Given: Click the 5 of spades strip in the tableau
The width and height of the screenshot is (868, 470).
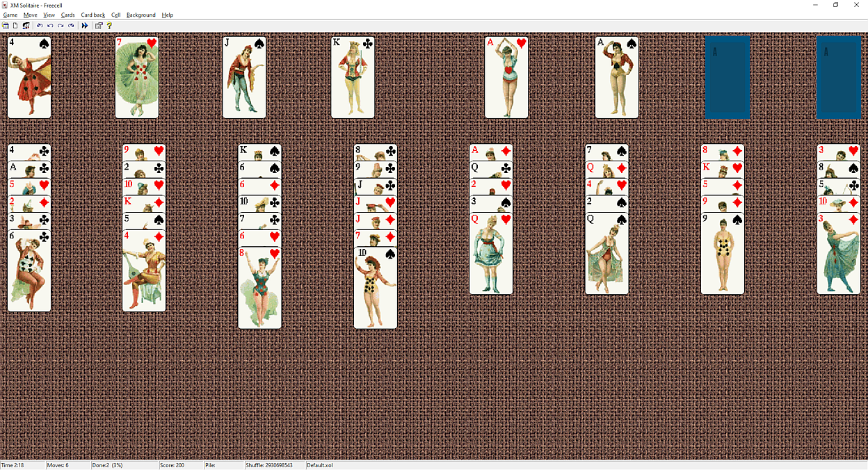Looking at the screenshot, I should [144, 221].
